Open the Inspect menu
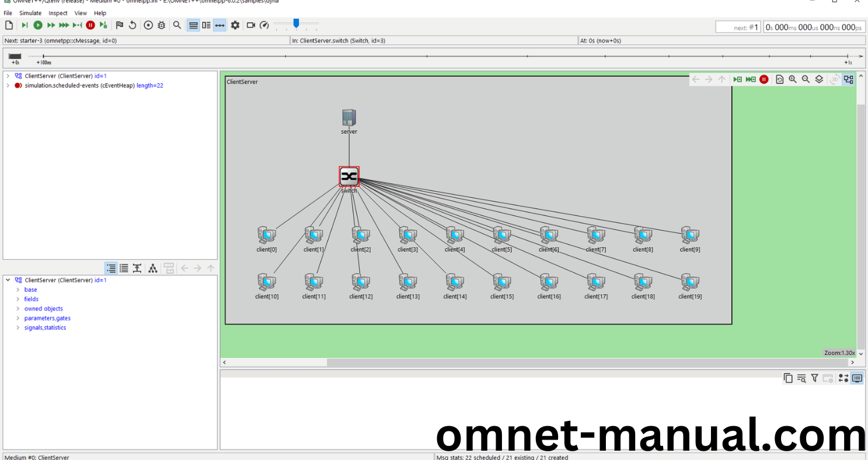Image resolution: width=868 pixels, height=460 pixels. coord(58,13)
